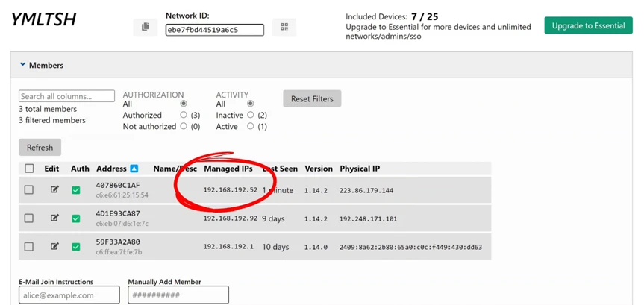This screenshot has width=644, height=305.
Task: Edit member 59F33A2A80 with the pencil icon
Action: click(54, 246)
